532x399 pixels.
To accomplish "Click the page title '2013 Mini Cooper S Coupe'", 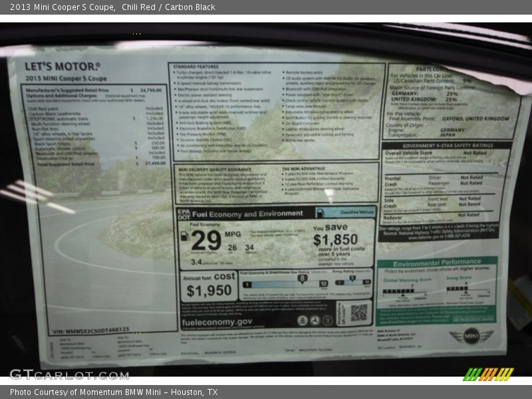I will [63, 7].
